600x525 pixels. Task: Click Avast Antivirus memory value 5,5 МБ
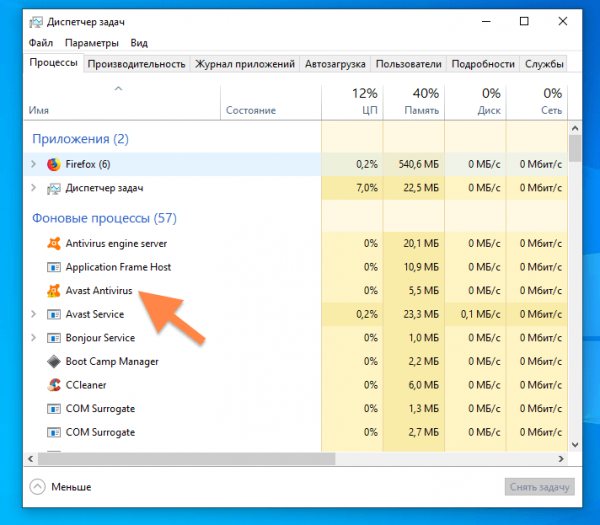424,291
